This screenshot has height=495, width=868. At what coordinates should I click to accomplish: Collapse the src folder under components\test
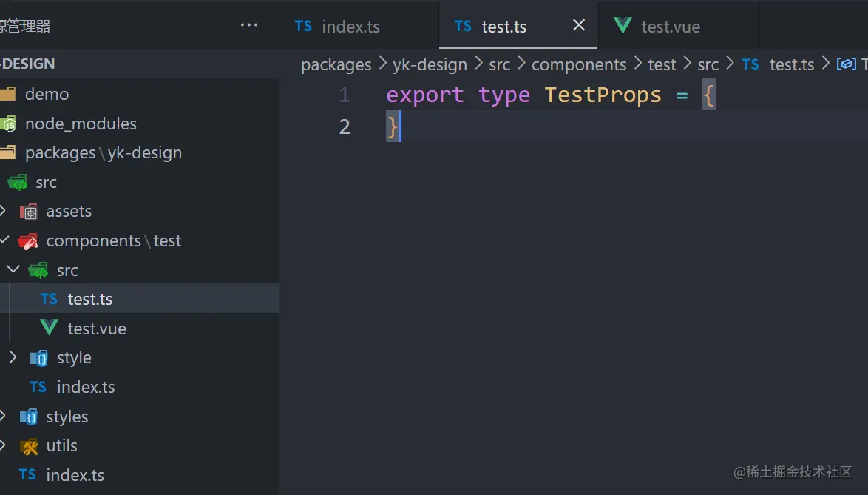point(13,269)
